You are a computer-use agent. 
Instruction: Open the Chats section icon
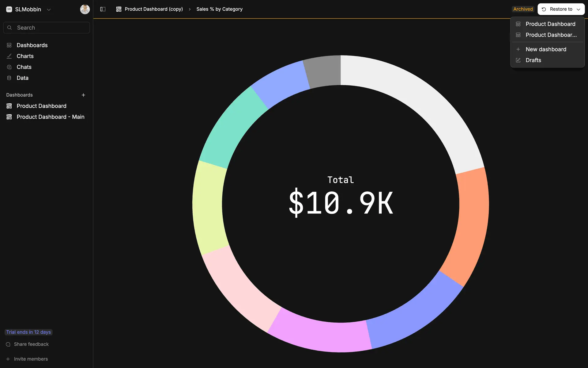[9, 67]
